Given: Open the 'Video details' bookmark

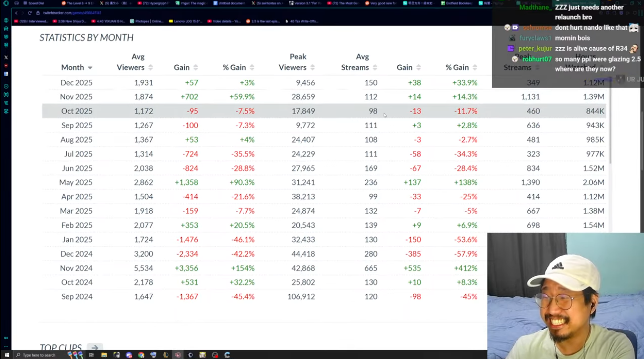Looking at the screenshot, I should tap(224, 21).
